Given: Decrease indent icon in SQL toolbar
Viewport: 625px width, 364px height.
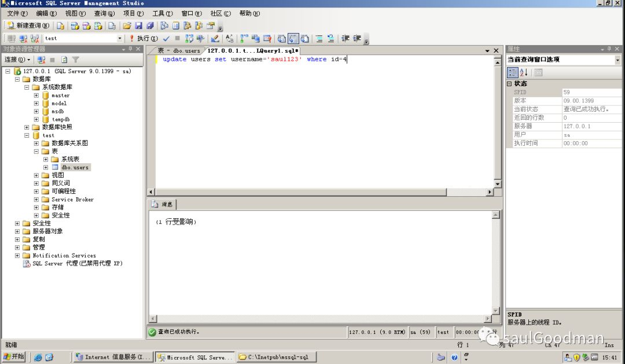Looking at the screenshot, I should [x=345, y=38].
